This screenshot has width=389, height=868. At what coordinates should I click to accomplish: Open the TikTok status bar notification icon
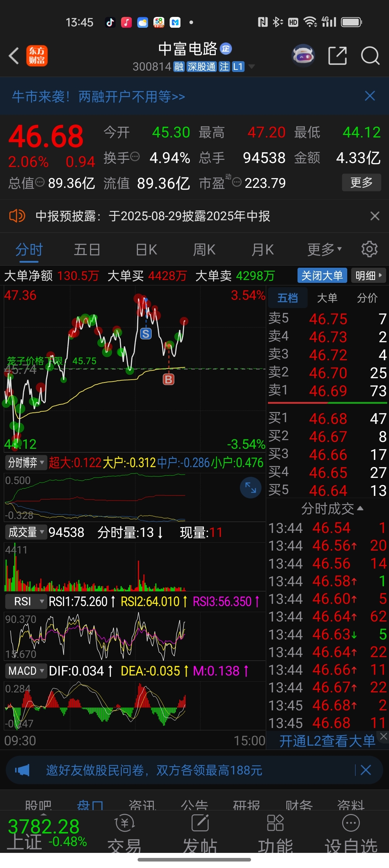(x=110, y=22)
